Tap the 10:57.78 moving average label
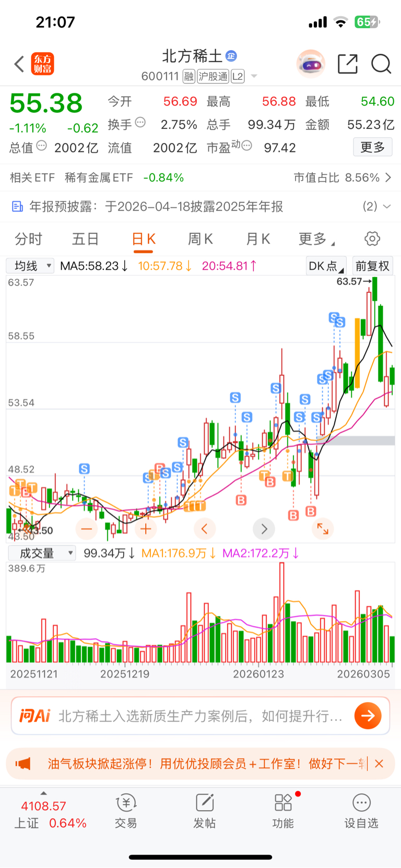Screen dimensions: 401x868 pos(165,266)
